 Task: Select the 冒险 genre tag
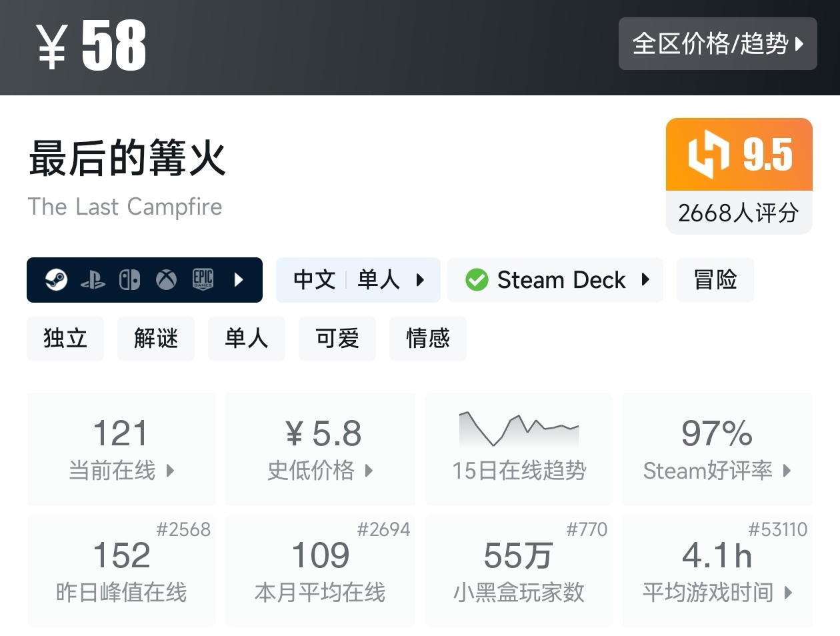pos(715,280)
